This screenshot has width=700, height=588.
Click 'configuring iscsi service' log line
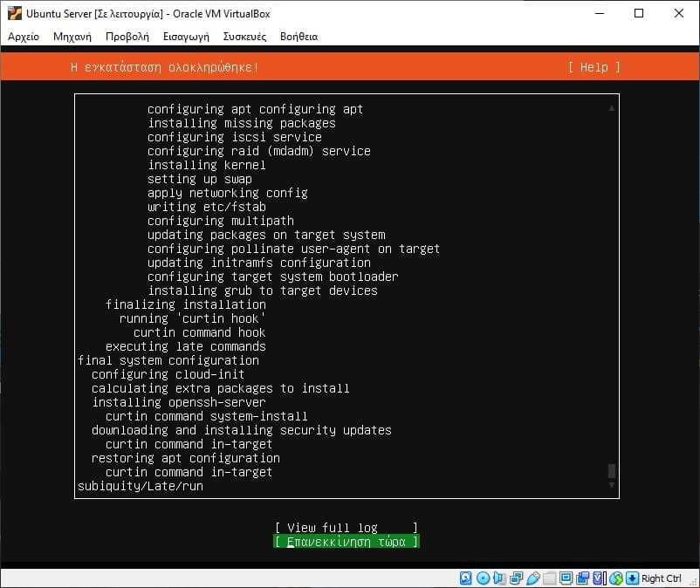coord(235,137)
